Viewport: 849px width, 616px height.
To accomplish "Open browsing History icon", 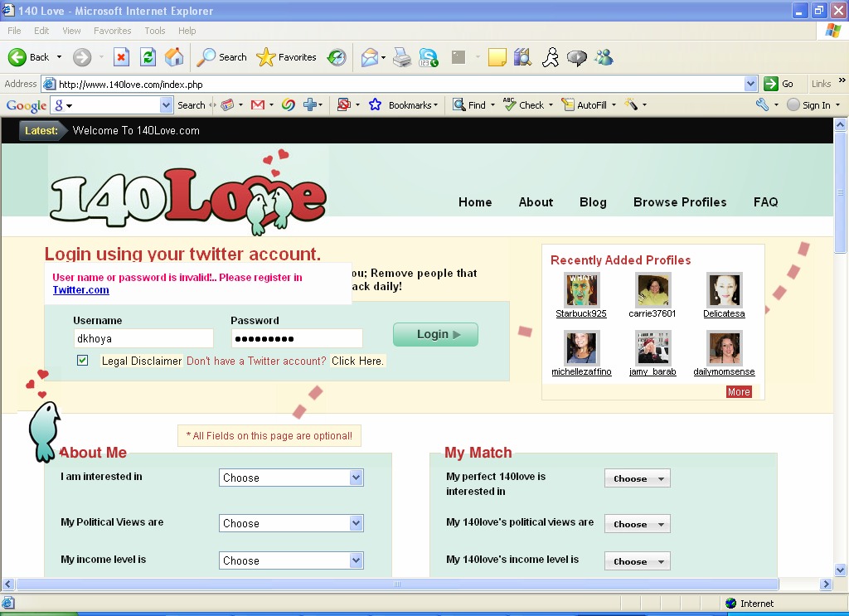I will click(337, 57).
